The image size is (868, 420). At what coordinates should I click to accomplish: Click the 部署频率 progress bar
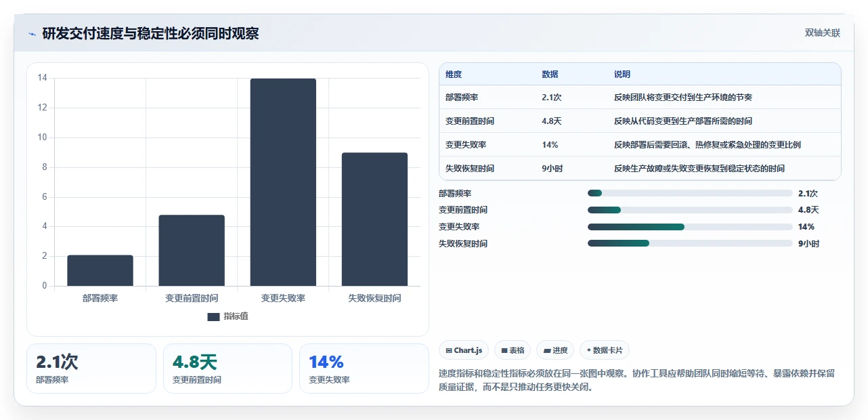tap(690, 193)
